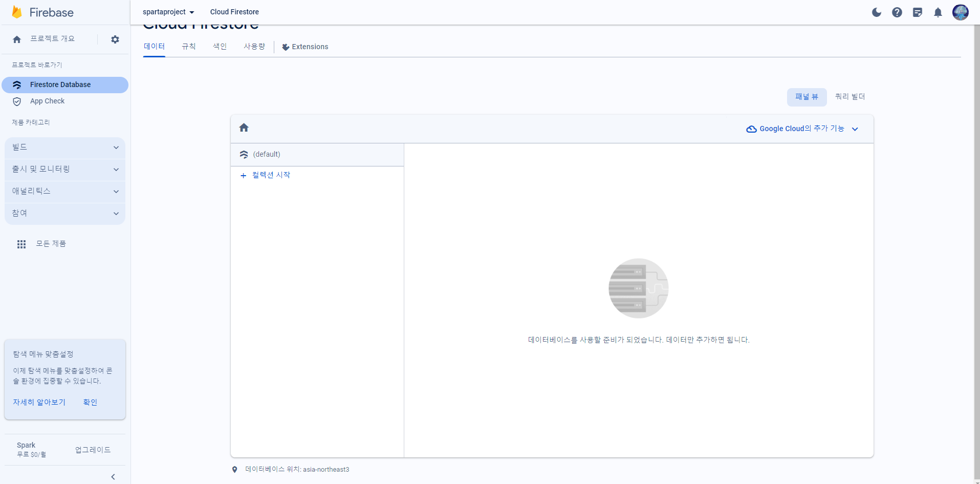Click the App Check shield icon
The width and height of the screenshot is (980, 484).
[x=17, y=101]
